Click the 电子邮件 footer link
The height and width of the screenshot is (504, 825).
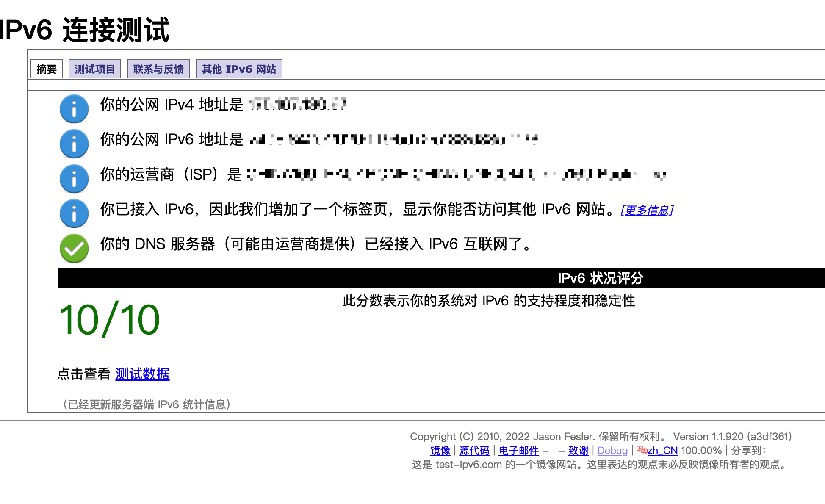pyautogui.click(x=519, y=451)
